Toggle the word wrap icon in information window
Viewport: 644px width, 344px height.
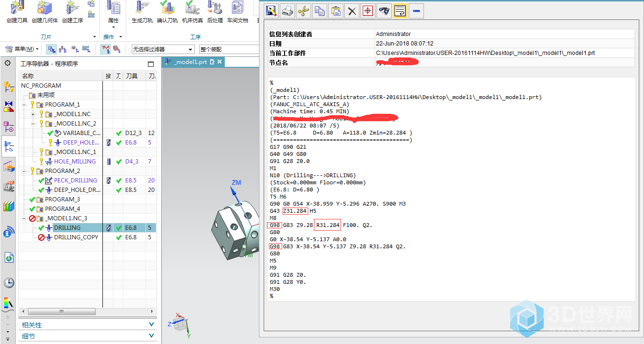click(400, 11)
